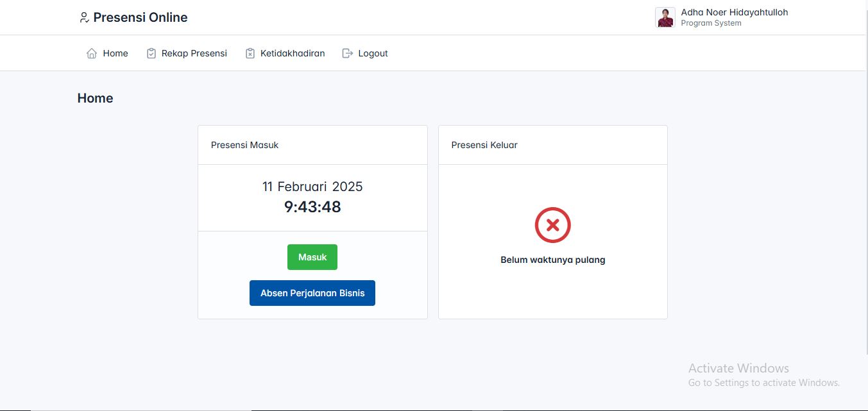This screenshot has height=411, width=868.
Task: Click the Home house icon
Action: click(92, 53)
